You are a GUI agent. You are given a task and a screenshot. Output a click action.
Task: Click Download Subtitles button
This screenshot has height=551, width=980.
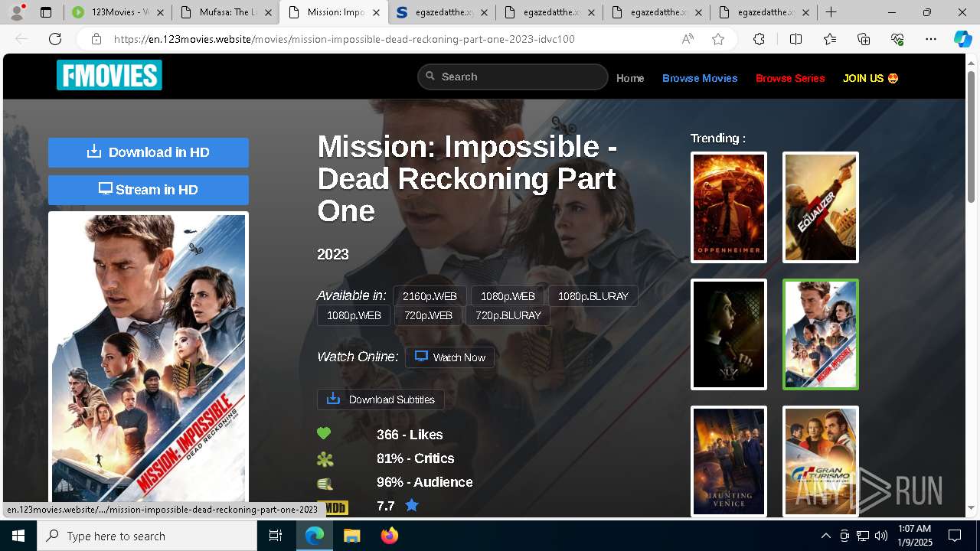(x=381, y=399)
